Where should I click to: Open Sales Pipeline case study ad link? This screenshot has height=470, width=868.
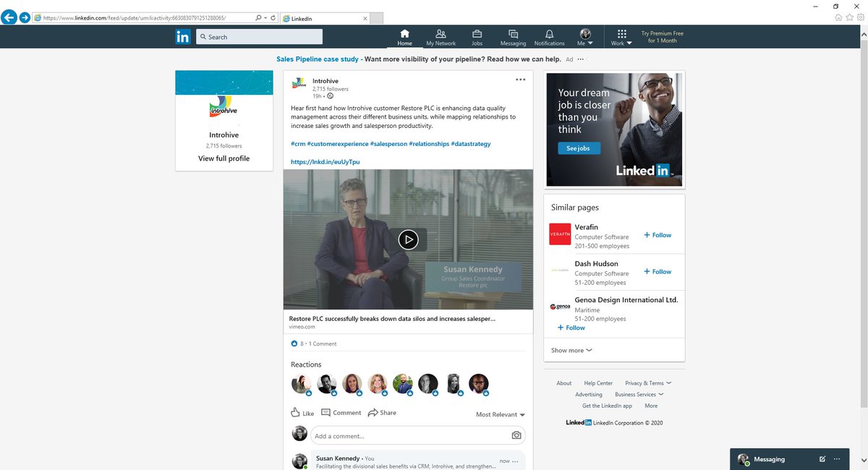coord(318,59)
